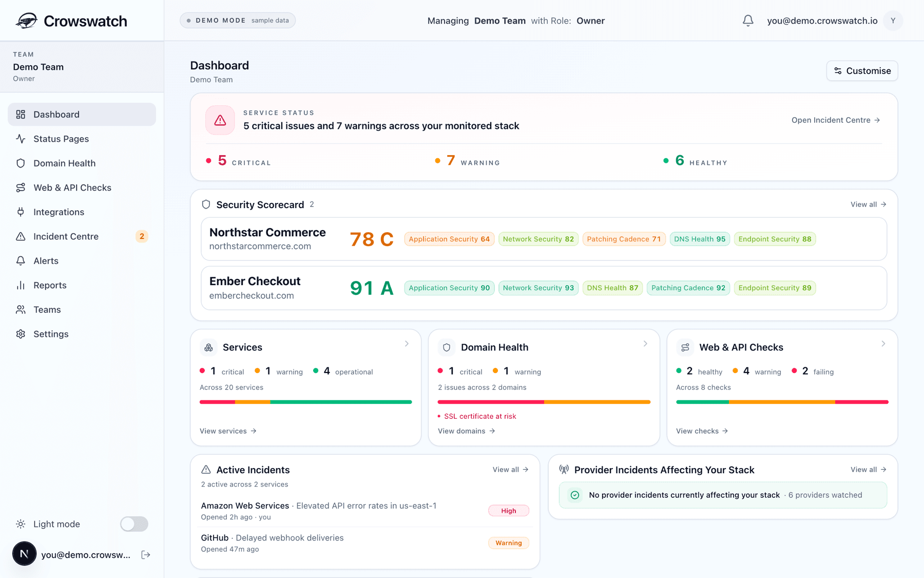Click View all for Security Scorecard
Viewport: 924px width, 578px height.
pos(868,204)
